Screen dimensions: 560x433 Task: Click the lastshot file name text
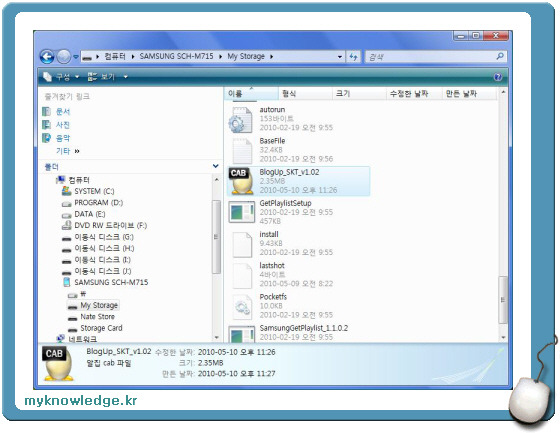[272, 265]
